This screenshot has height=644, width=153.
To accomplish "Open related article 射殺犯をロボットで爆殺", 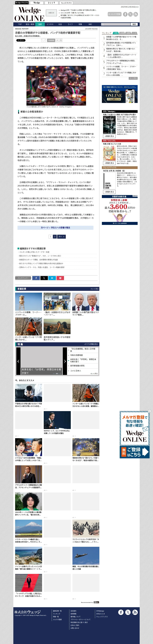I will click(38, 260).
